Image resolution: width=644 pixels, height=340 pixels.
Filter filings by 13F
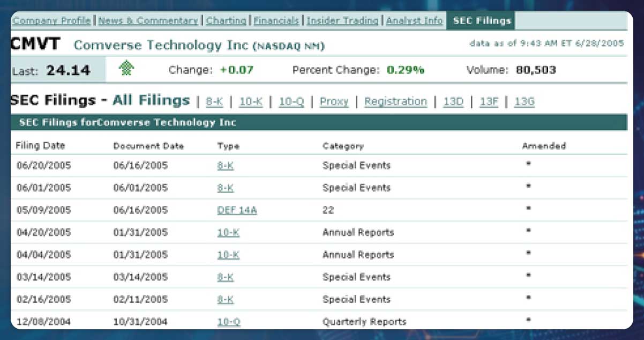pyautogui.click(x=489, y=101)
